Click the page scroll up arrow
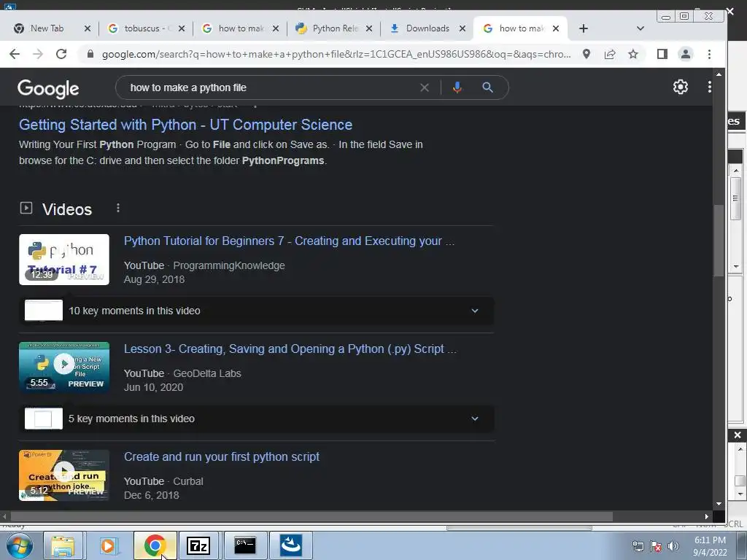Screen dimensions: 747x560 [x=719, y=75]
